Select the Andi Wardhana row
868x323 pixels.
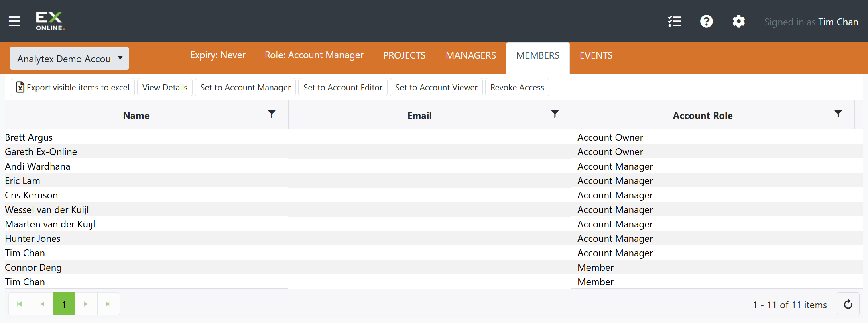pyautogui.click(x=434, y=166)
